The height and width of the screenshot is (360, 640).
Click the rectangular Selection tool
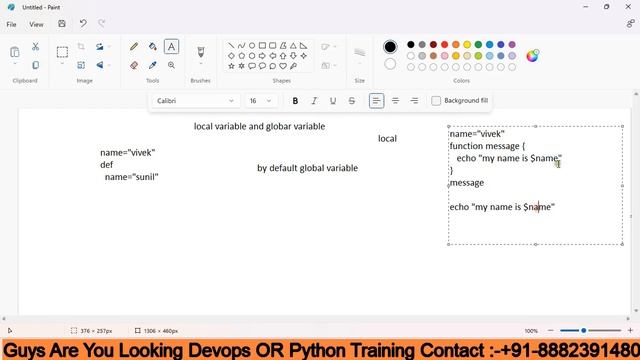click(62, 52)
